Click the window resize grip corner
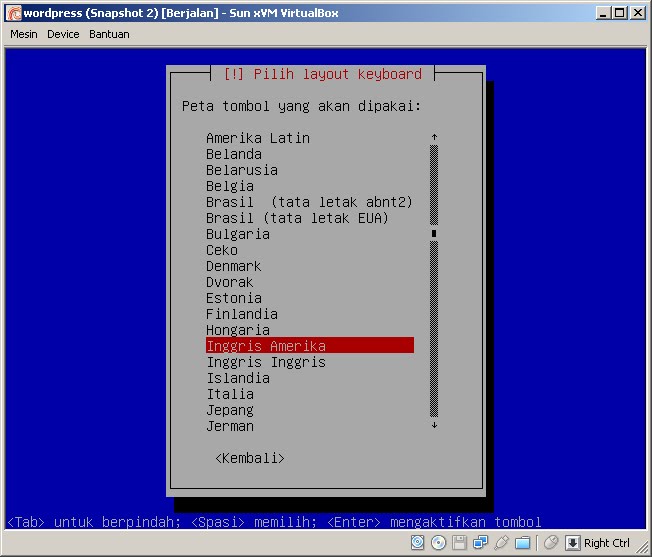Image resolution: width=652 pixels, height=557 pixels. (x=643, y=546)
